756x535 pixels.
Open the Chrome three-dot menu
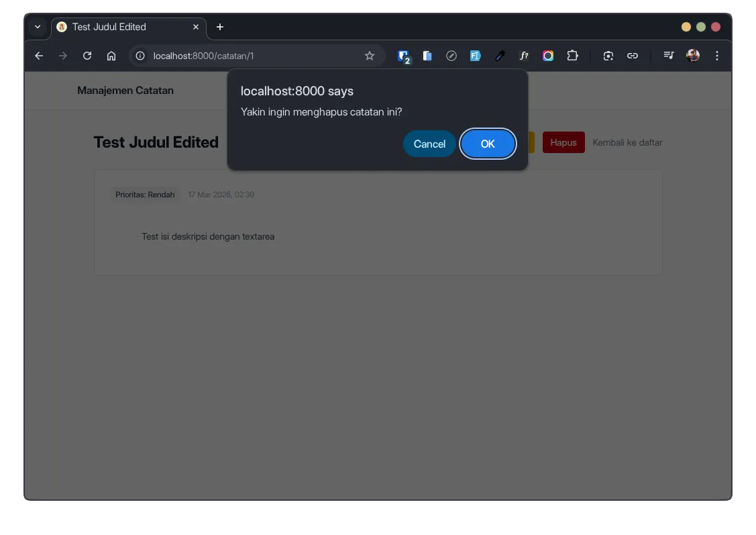[x=716, y=56]
